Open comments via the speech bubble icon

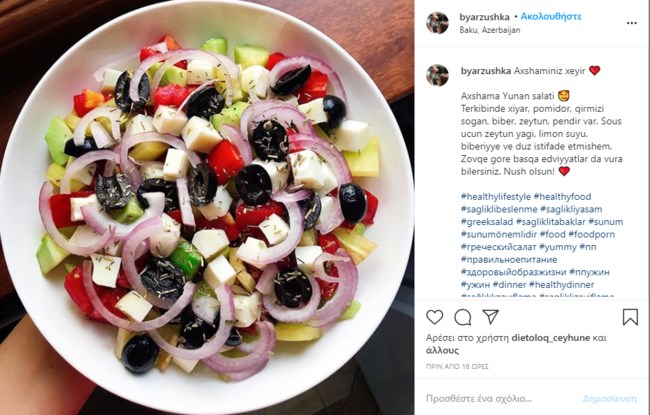463,318
